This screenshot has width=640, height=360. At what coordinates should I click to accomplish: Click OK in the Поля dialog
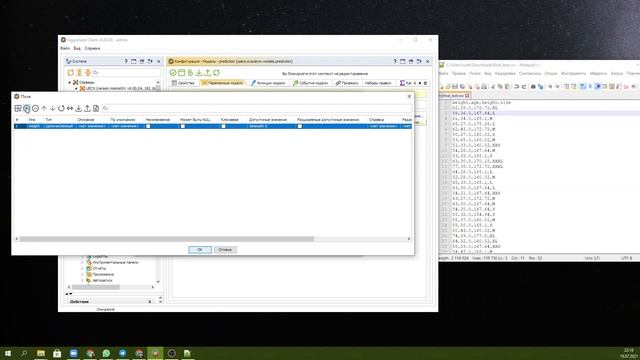coord(200,250)
